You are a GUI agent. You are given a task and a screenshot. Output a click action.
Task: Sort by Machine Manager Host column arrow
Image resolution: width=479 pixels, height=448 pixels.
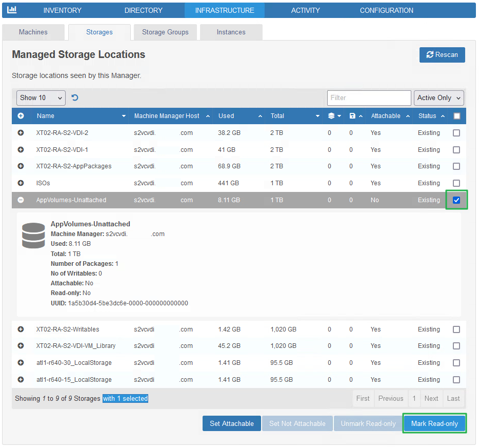[207, 116]
